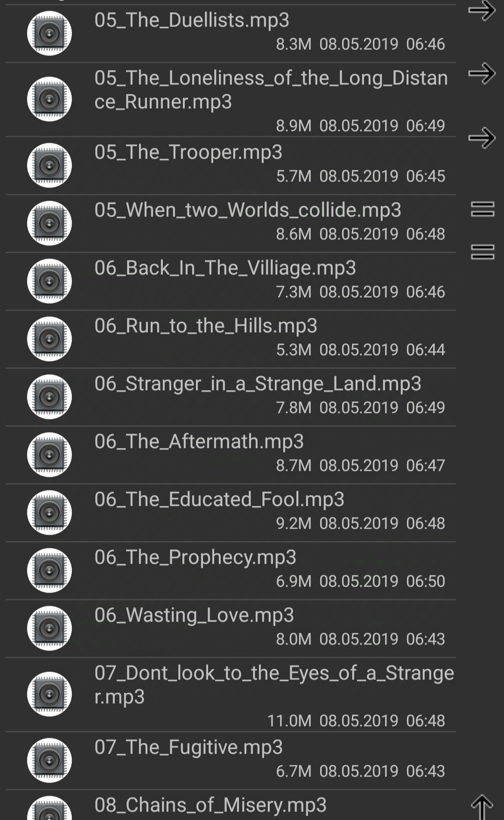504x820 pixels.
Task: Open the 06_The_Prophecy.mp3 file
Action: [x=231, y=571]
